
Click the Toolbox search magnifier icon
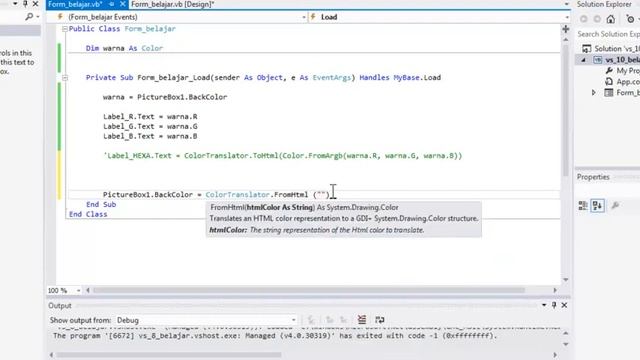pos(29,17)
